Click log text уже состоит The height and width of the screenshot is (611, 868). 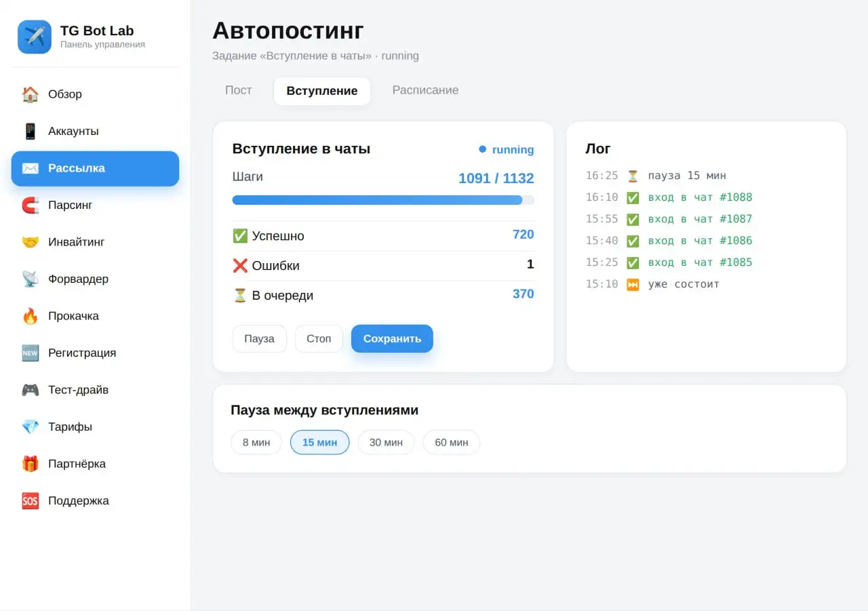(x=684, y=284)
